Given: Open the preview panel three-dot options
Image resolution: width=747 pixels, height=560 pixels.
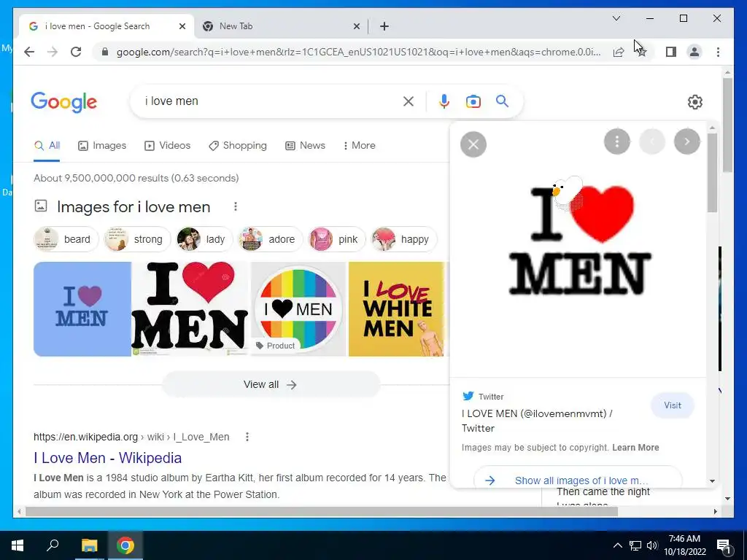Looking at the screenshot, I should pyautogui.click(x=617, y=141).
